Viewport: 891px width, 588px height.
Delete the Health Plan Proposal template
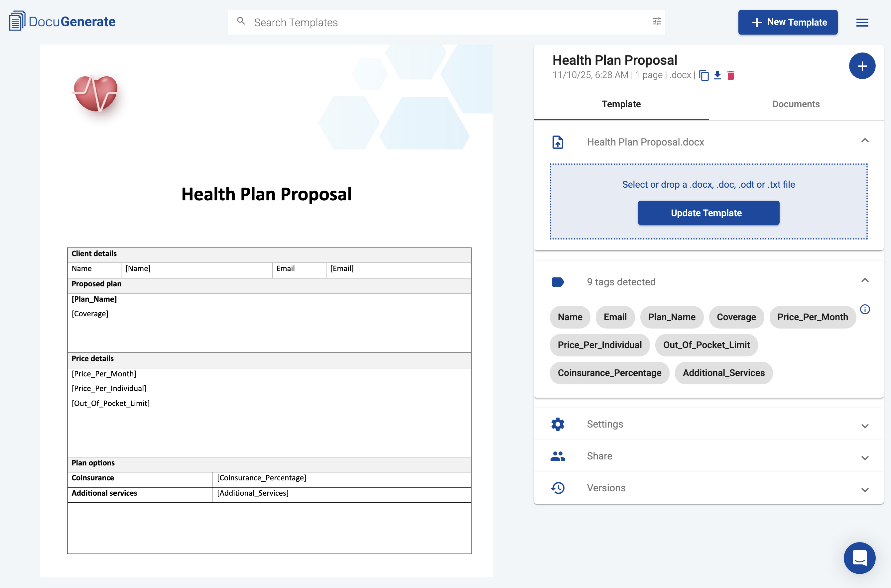coord(730,75)
